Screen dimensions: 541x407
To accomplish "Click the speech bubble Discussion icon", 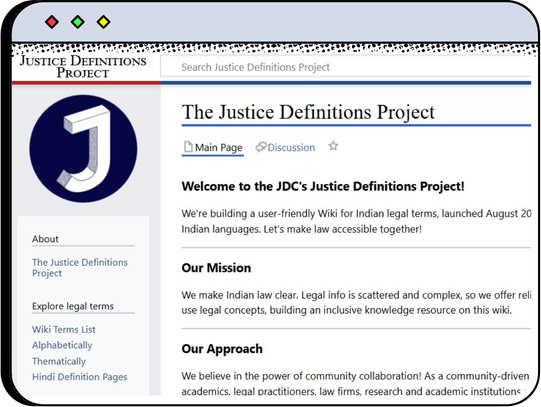I will 261,147.
